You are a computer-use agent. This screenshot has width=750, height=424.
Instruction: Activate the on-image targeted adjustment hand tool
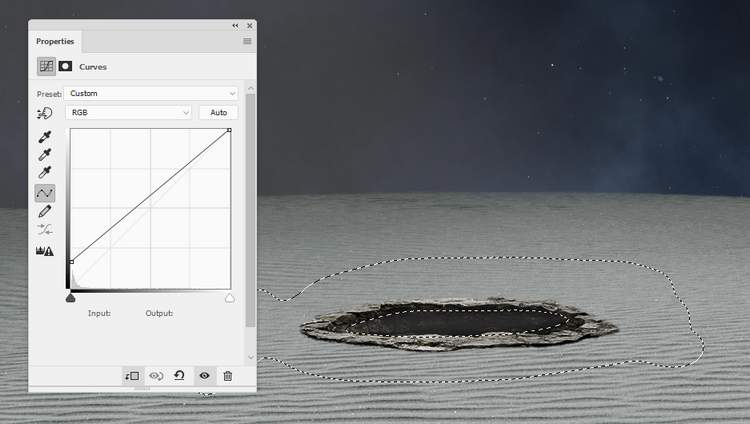pos(45,113)
